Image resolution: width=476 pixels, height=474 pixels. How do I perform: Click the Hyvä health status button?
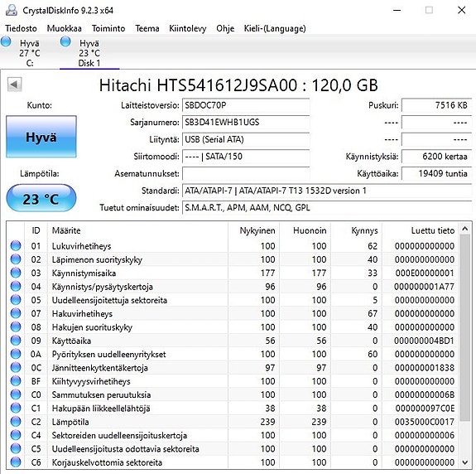[41, 137]
